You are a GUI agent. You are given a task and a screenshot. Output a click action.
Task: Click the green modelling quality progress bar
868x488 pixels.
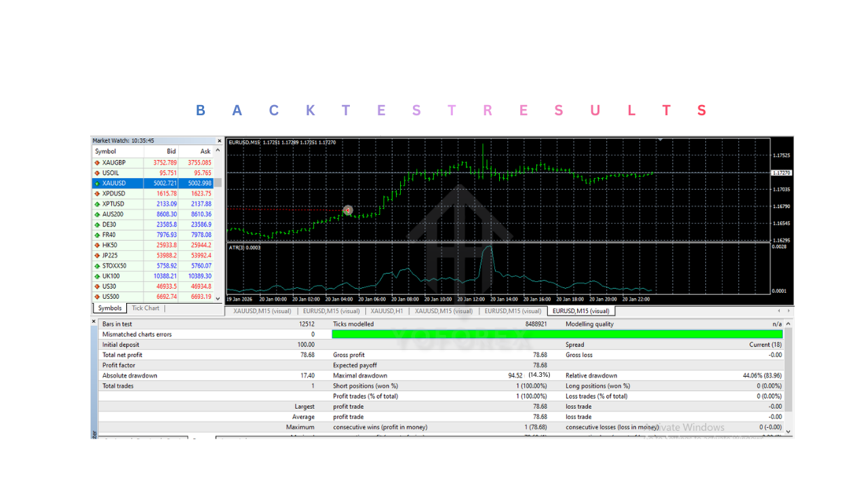(556, 334)
